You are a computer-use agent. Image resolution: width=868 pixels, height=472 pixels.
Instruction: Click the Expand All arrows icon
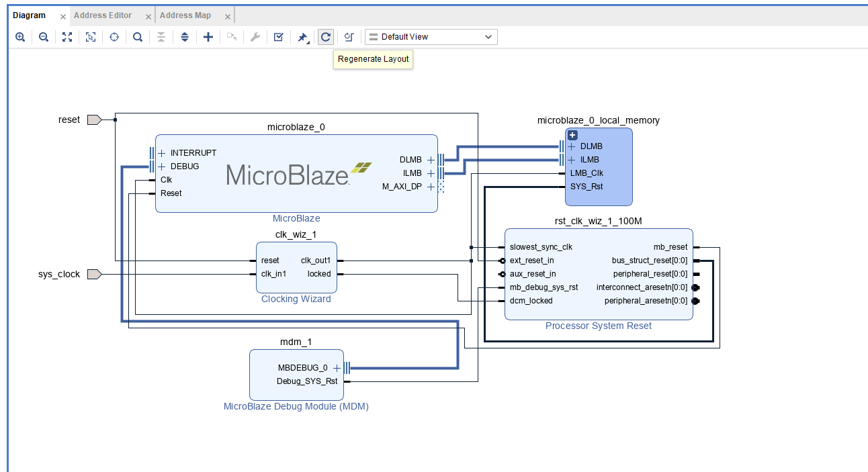pos(185,37)
